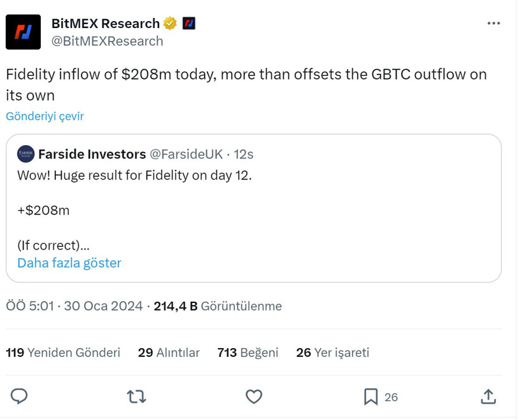Open the BitMEX Research display name

[x=105, y=24]
